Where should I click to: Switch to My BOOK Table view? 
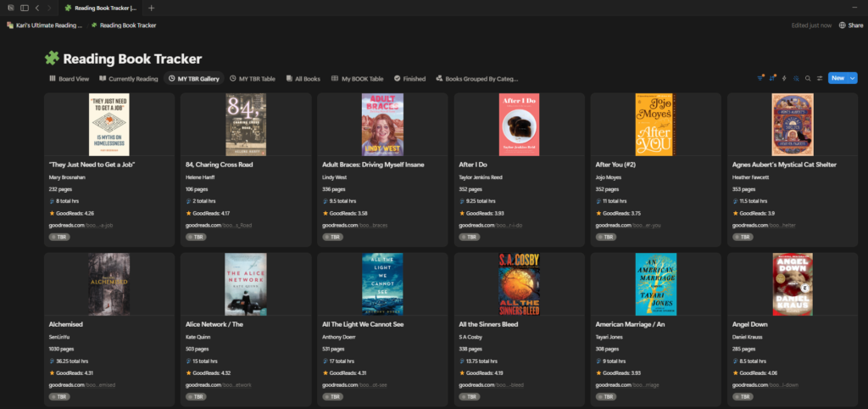click(x=357, y=79)
